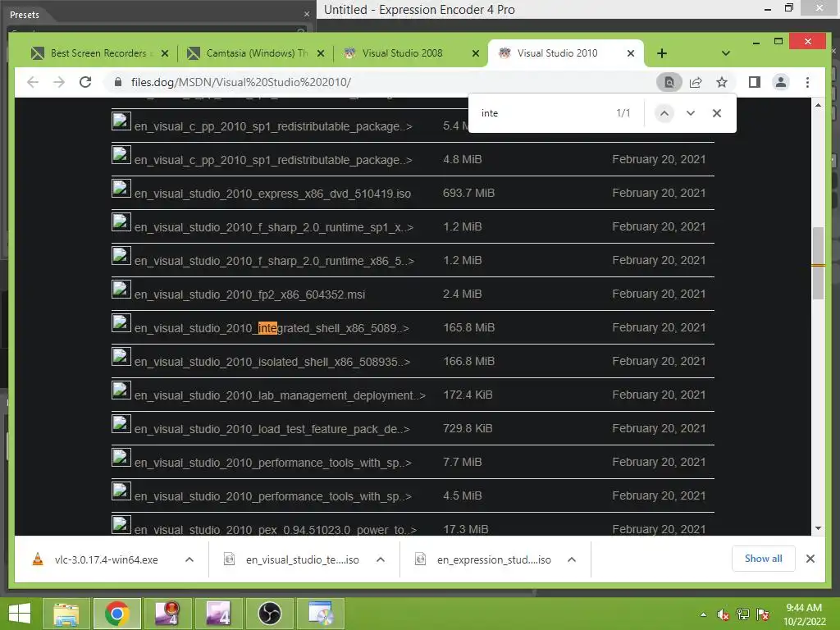The width and height of the screenshot is (840, 630).
Task: Click the muted volume tray icon
Action: [723, 614]
